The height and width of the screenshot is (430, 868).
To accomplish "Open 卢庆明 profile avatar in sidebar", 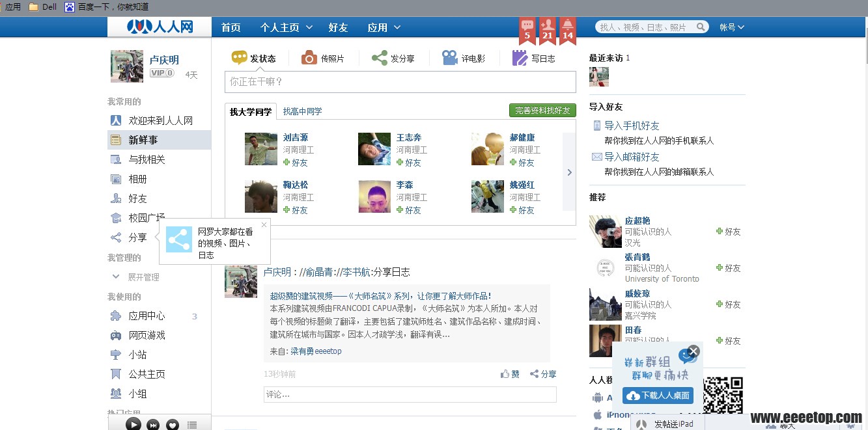I will pyautogui.click(x=127, y=66).
